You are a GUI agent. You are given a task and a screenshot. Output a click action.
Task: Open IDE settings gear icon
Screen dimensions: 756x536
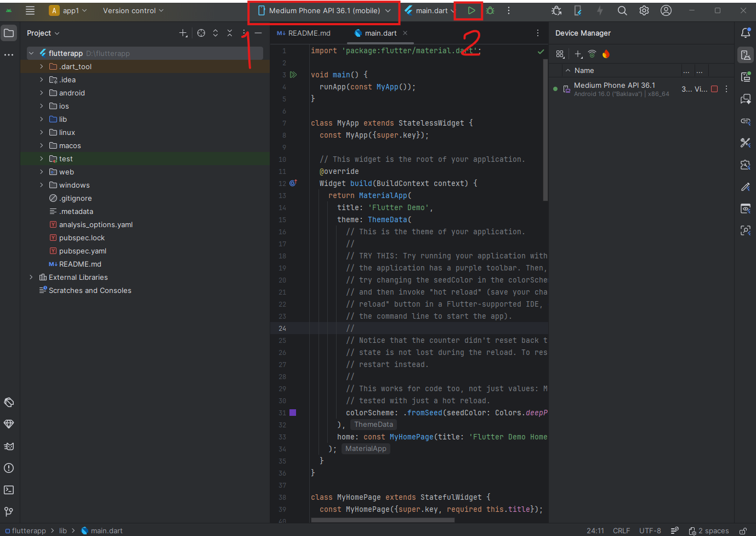click(644, 10)
